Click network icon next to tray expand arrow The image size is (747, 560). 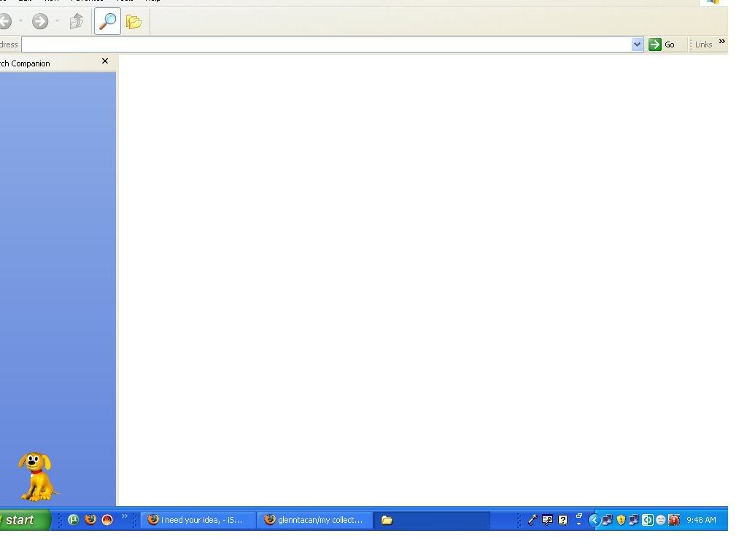pos(607,520)
